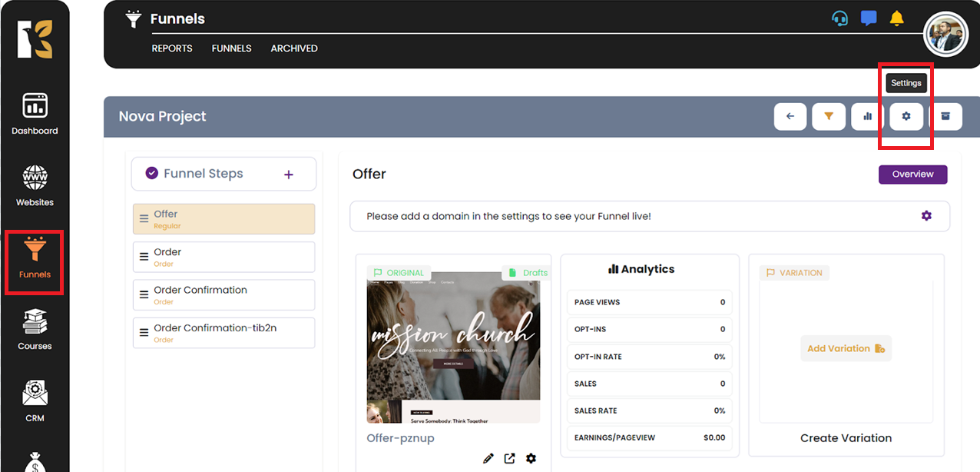Add a new funnel step with plus

tap(289, 175)
